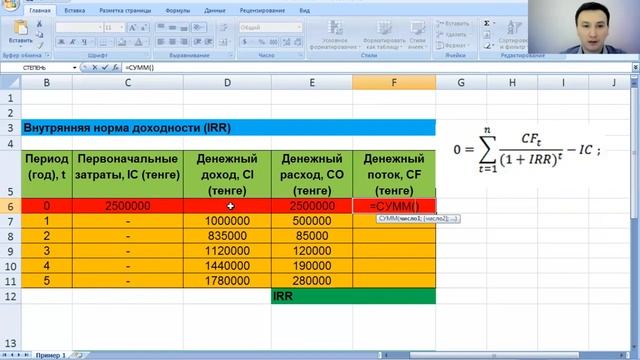Toggle bold (Ж) formatting
The image size is (640, 360).
(x=61, y=42)
